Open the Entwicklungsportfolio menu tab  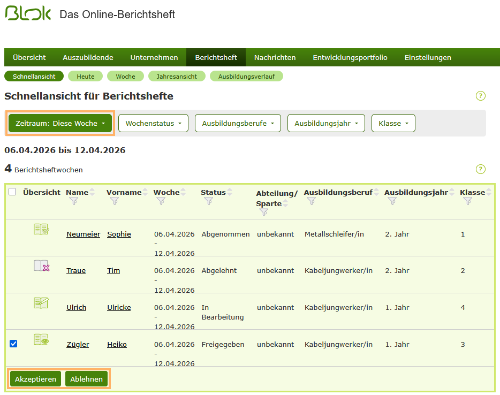[x=350, y=57]
